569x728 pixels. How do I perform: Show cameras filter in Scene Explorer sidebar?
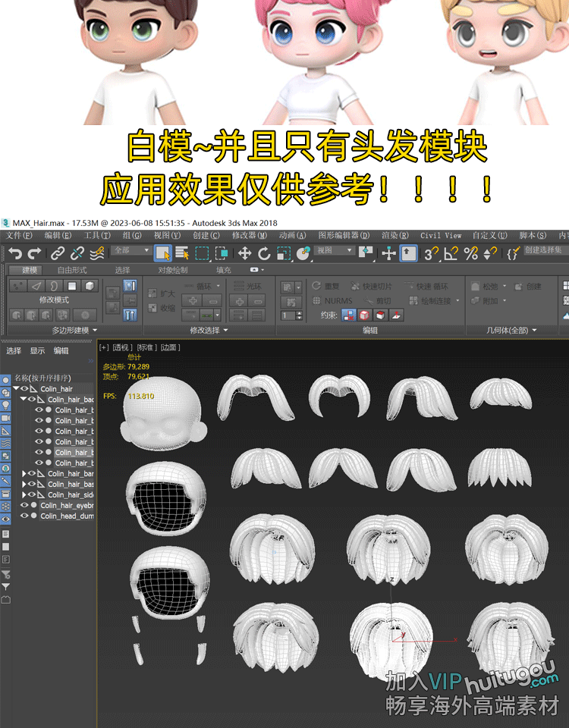point(6,418)
